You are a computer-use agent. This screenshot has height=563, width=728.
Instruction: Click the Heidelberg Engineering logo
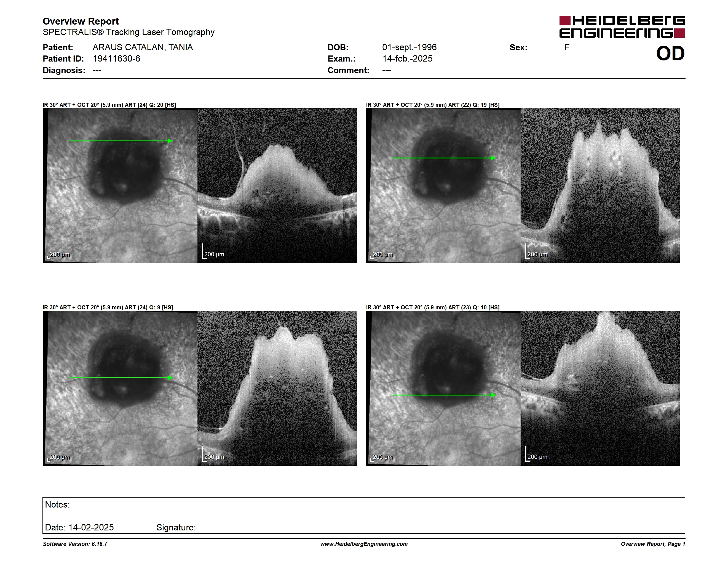tap(622, 27)
